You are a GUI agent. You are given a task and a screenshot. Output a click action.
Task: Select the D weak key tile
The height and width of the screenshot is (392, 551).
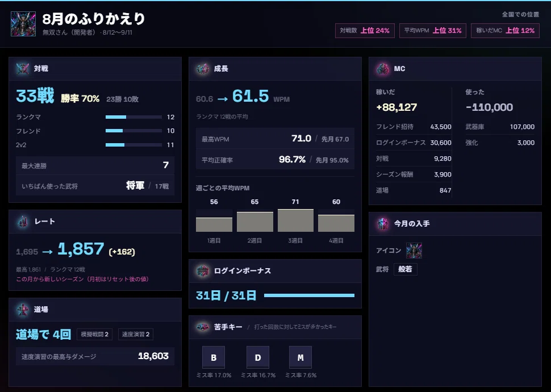pyautogui.click(x=257, y=357)
